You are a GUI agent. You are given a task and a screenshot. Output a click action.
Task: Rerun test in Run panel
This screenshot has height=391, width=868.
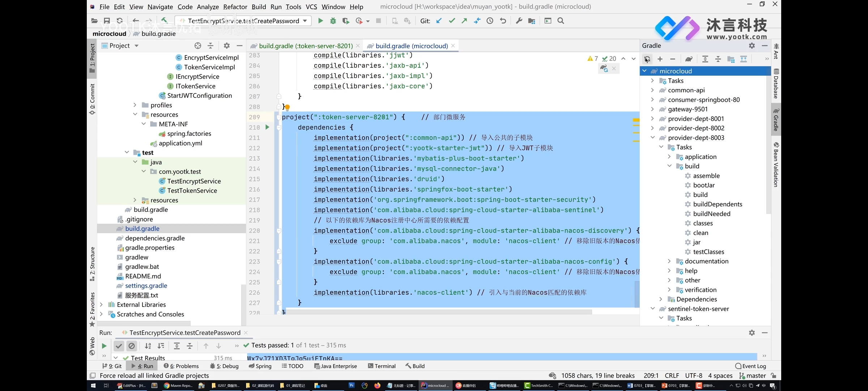coord(104,346)
